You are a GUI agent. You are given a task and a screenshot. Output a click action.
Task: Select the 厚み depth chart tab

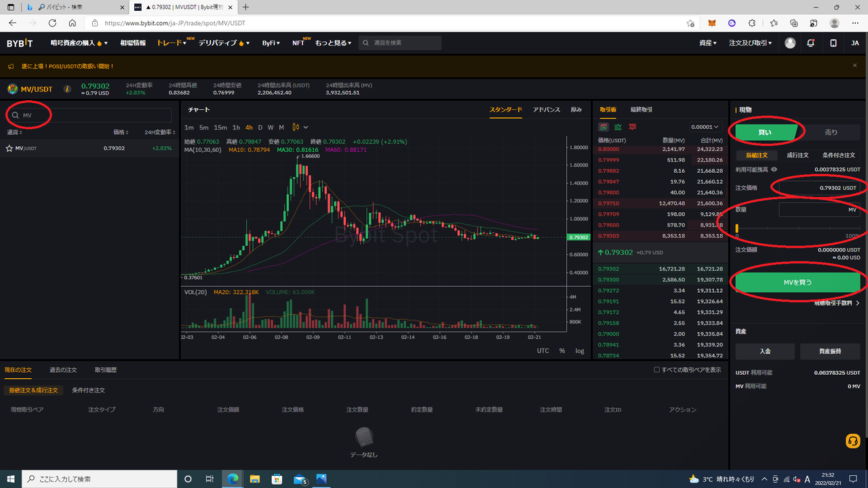coord(576,109)
